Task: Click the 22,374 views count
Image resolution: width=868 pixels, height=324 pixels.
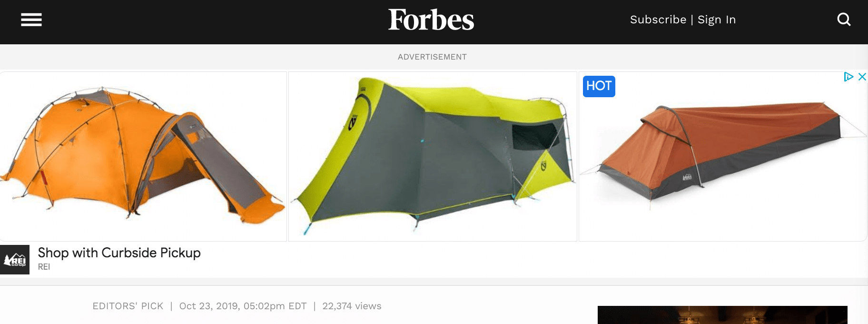Action: 352,306
